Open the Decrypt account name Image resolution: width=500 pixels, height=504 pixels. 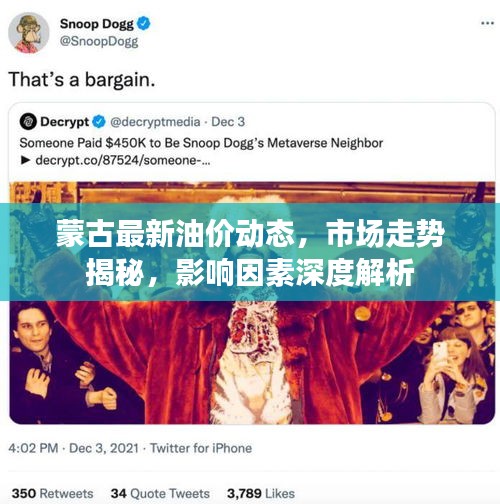pos(65,122)
